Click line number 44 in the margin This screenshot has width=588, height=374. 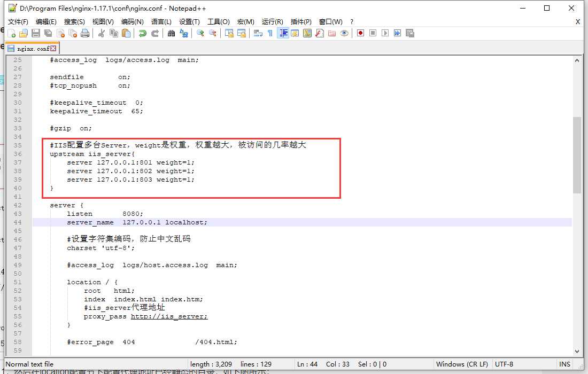[18, 222]
